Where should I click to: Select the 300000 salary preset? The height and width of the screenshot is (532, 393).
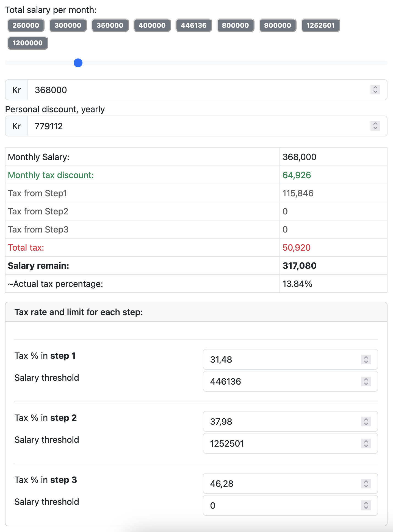pyautogui.click(x=68, y=25)
